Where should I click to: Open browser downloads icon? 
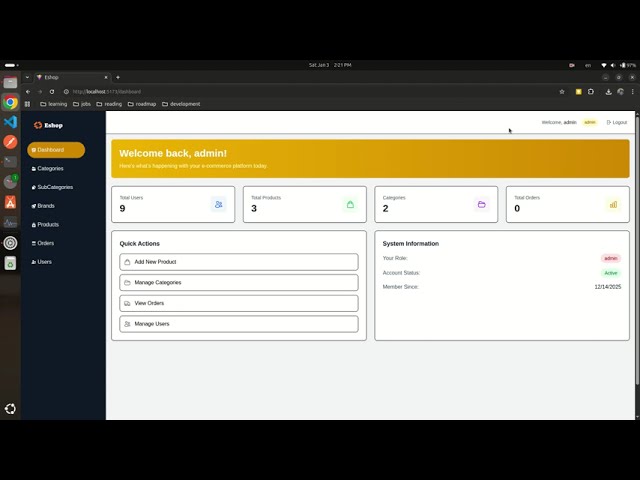(608, 92)
